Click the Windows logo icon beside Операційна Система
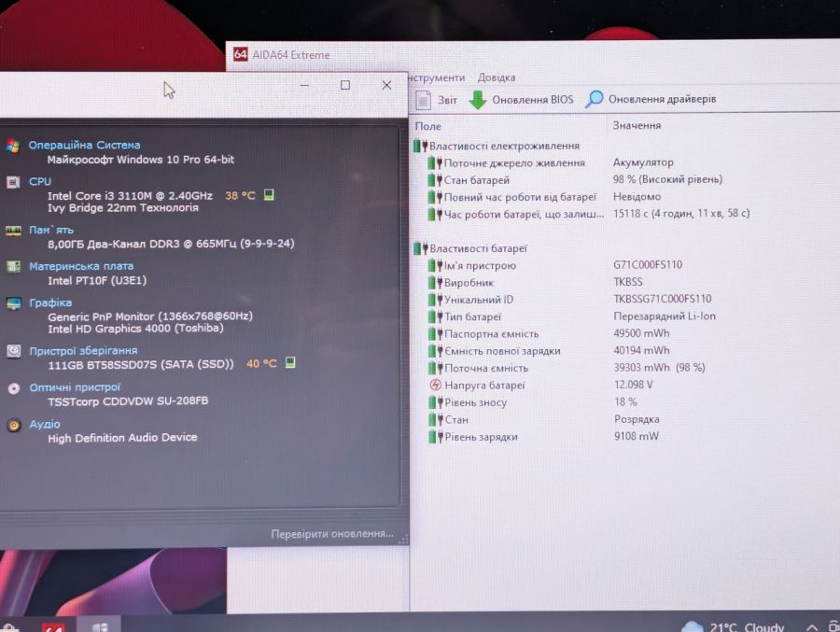The height and width of the screenshot is (632, 840). pyautogui.click(x=13, y=146)
